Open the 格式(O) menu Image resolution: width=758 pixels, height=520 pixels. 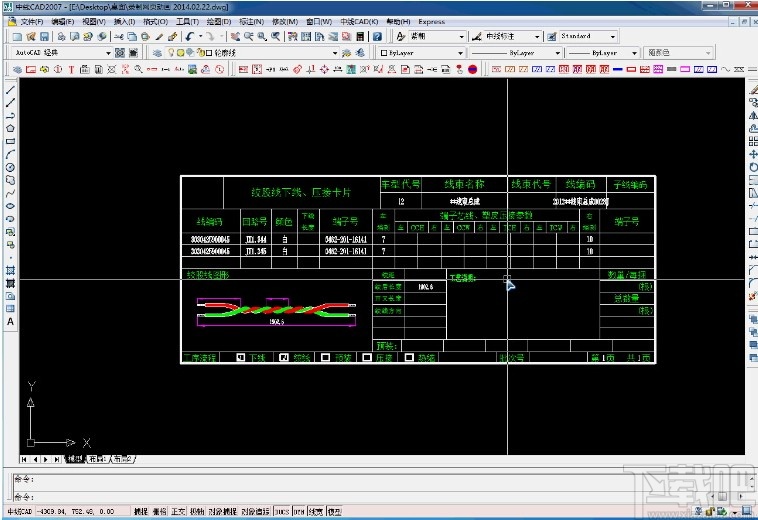pos(155,22)
